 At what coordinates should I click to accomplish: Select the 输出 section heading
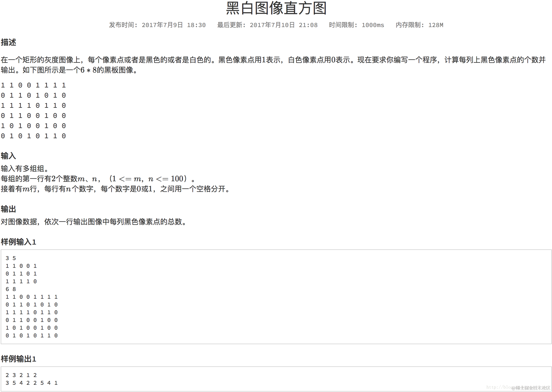pyautogui.click(x=8, y=209)
